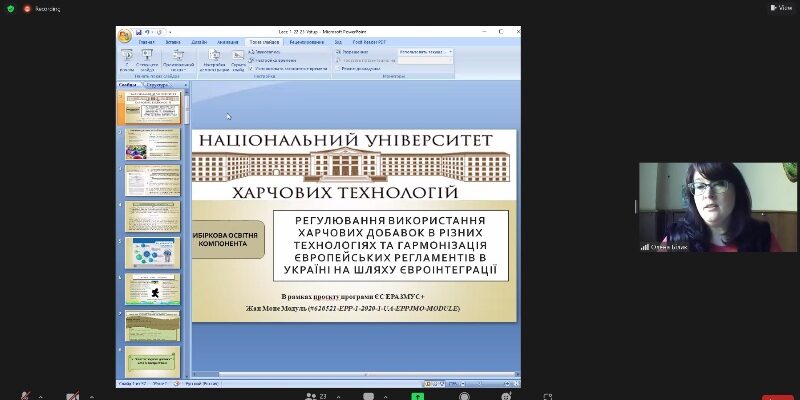Open Произвольный показ custom show menu
800x400 pixels.
click(178, 60)
